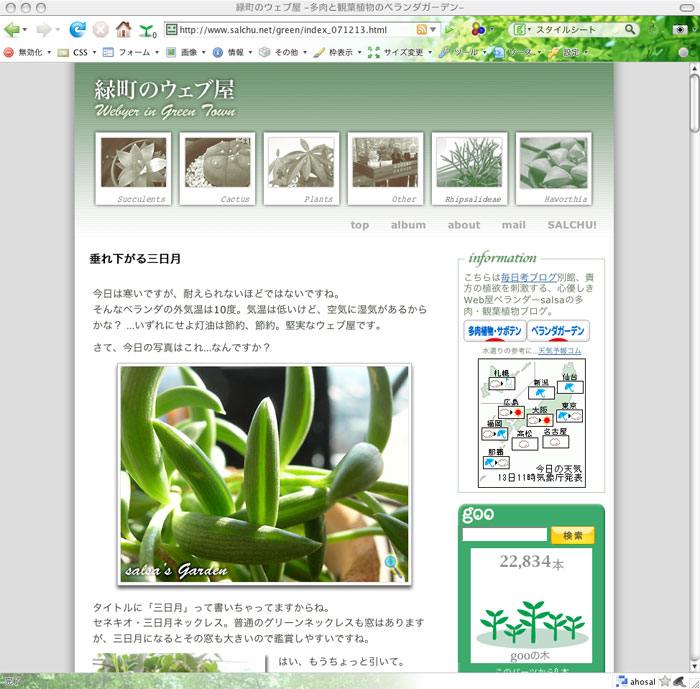Viewport: 700px width, 689px height.
Task: Click the red Stop loading icon
Action: pyautogui.click(x=100, y=30)
